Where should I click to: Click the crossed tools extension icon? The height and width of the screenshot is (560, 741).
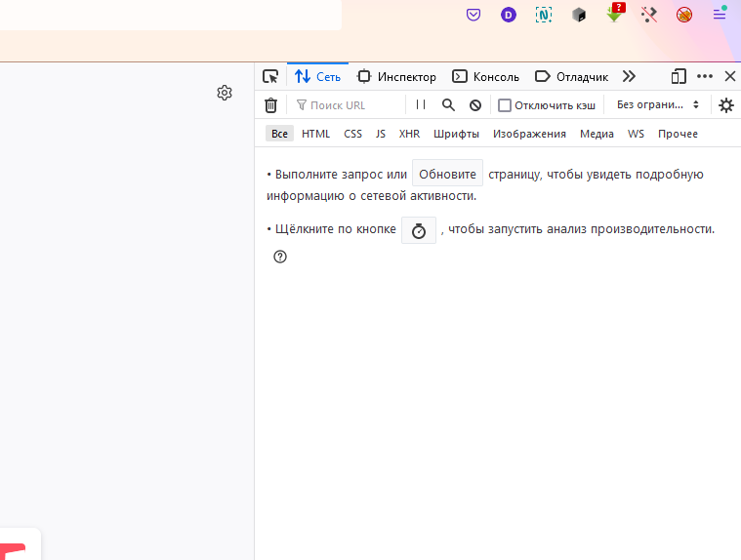point(649,15)
